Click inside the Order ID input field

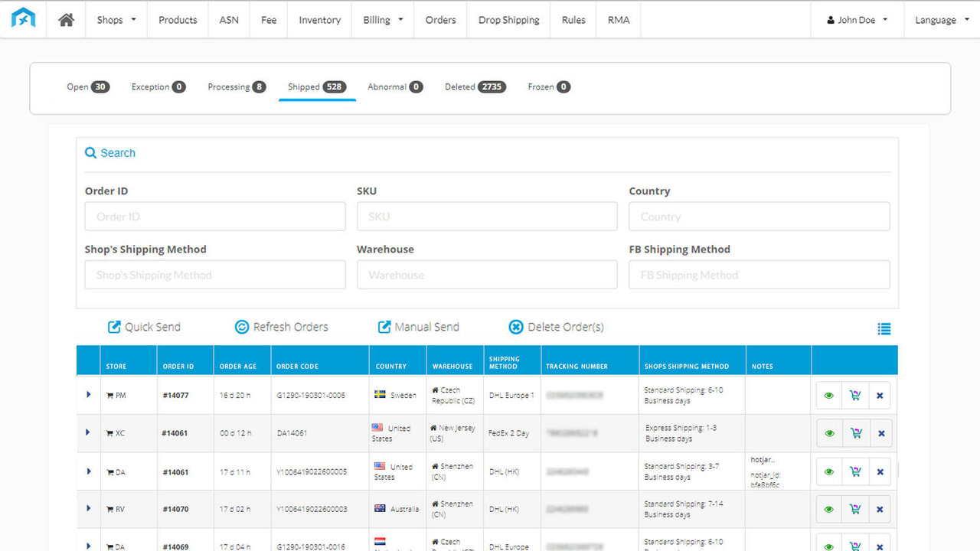(x=214, y=216)
